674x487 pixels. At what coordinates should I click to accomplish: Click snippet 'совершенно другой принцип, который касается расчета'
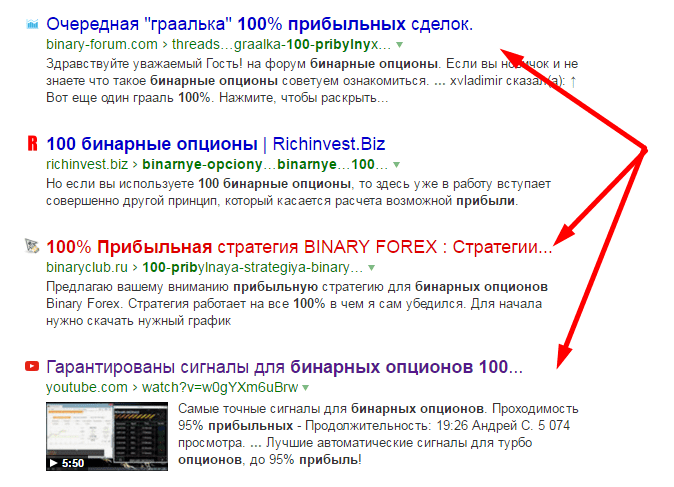coord(214,201)
